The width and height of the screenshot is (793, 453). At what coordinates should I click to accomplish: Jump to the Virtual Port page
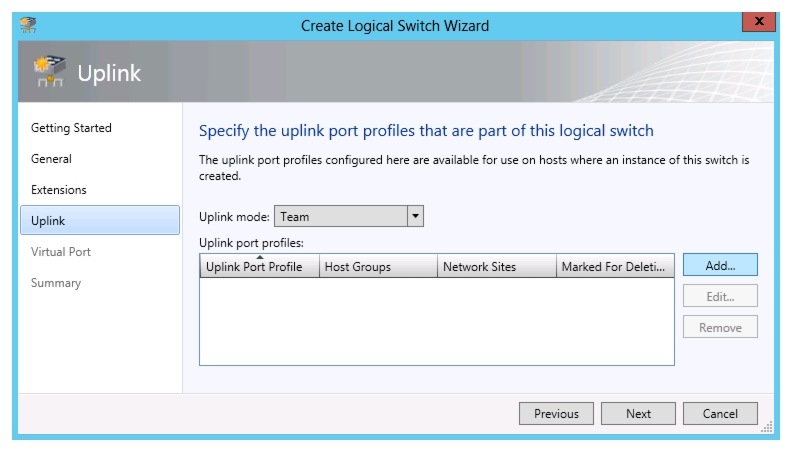click(61, 252)
